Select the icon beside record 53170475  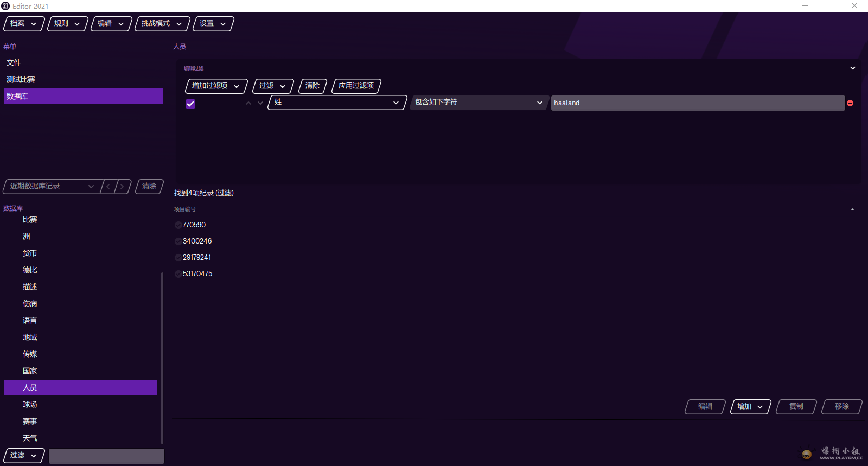tap(178, 274)
